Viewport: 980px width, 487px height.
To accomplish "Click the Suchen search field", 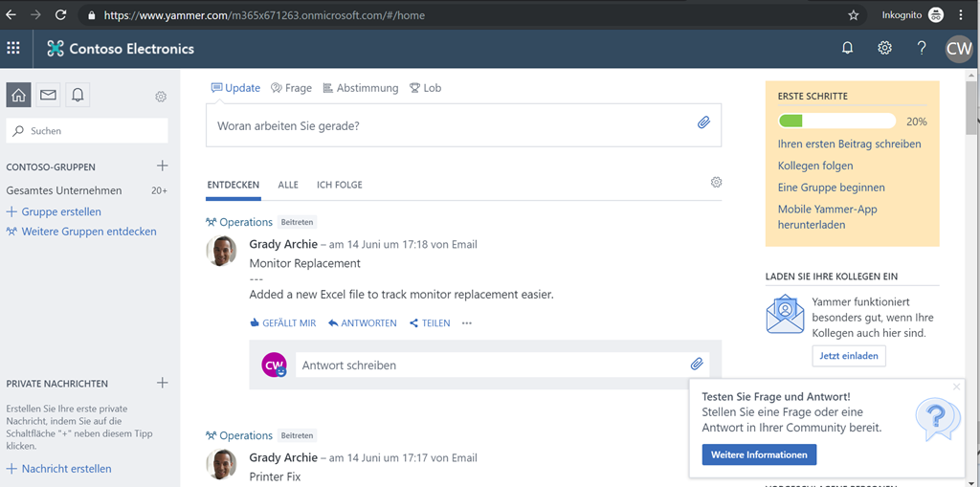I will [x=87, y=131].
